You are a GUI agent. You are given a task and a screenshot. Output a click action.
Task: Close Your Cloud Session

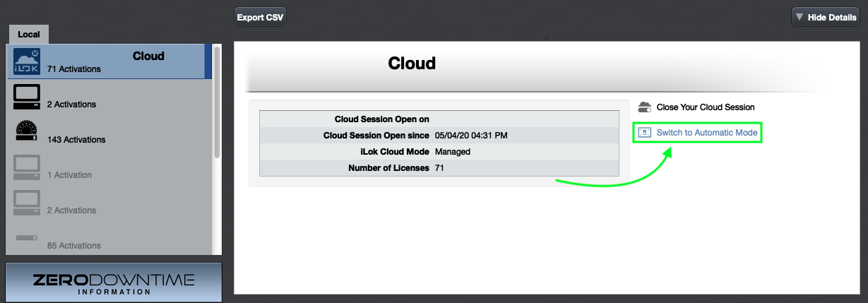(x=705, y=107)
